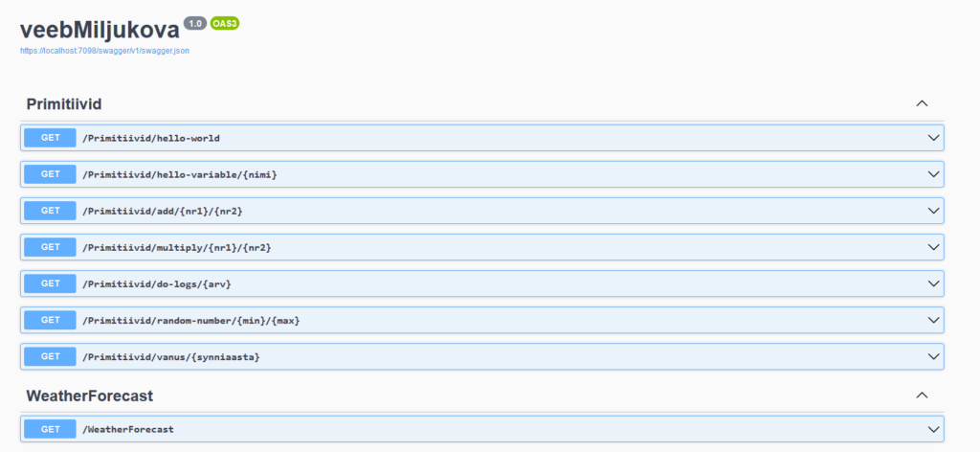Click GET badge for hello-world
The width and height of the screenshot is (980, 452).
coord(50,138)
